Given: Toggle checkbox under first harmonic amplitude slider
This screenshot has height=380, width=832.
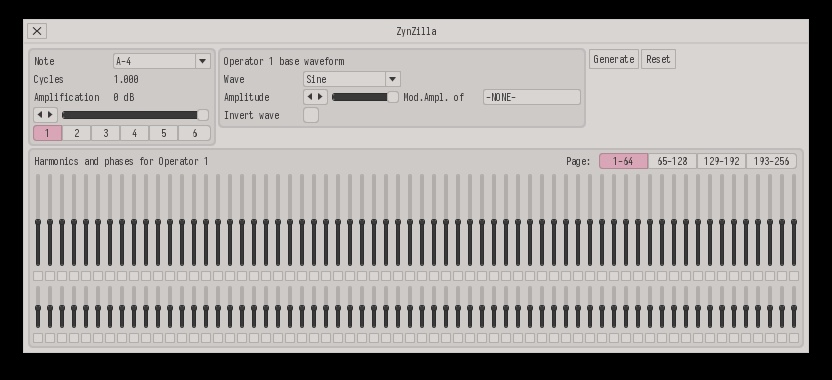Looking at the screenshot, I should (38, 276).
